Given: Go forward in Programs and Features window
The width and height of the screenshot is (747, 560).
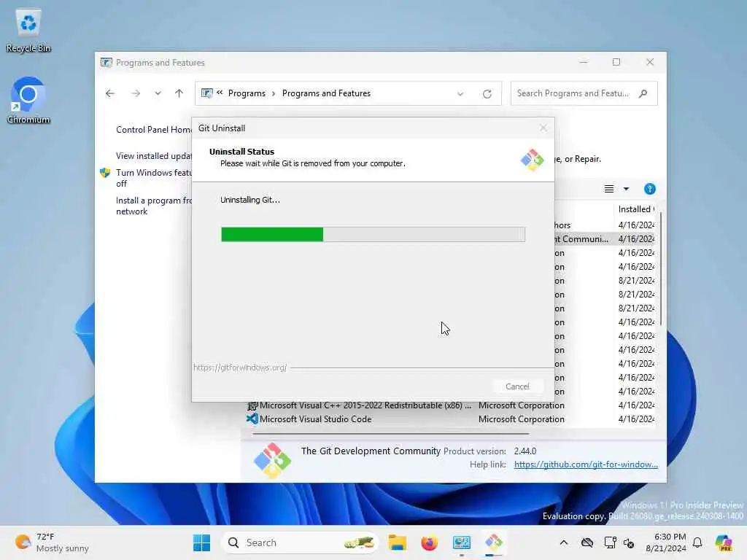Looking at the screenshot, I should click(x=136, y=93).
